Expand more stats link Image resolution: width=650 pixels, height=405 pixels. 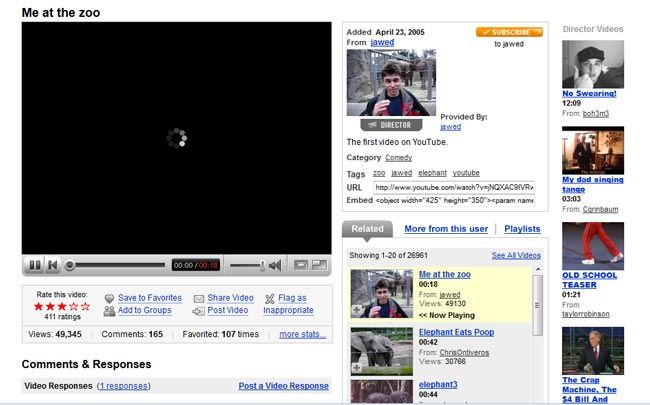point(302,334)
